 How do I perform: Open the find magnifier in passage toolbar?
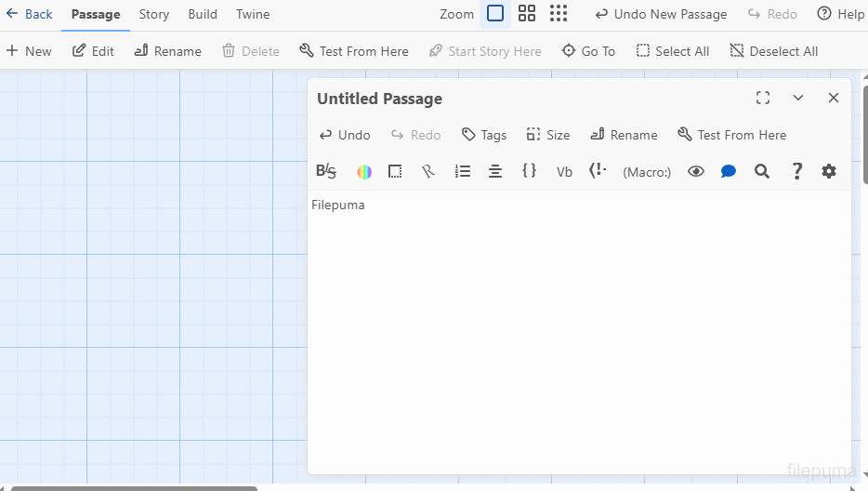click(x=762, y=171)
